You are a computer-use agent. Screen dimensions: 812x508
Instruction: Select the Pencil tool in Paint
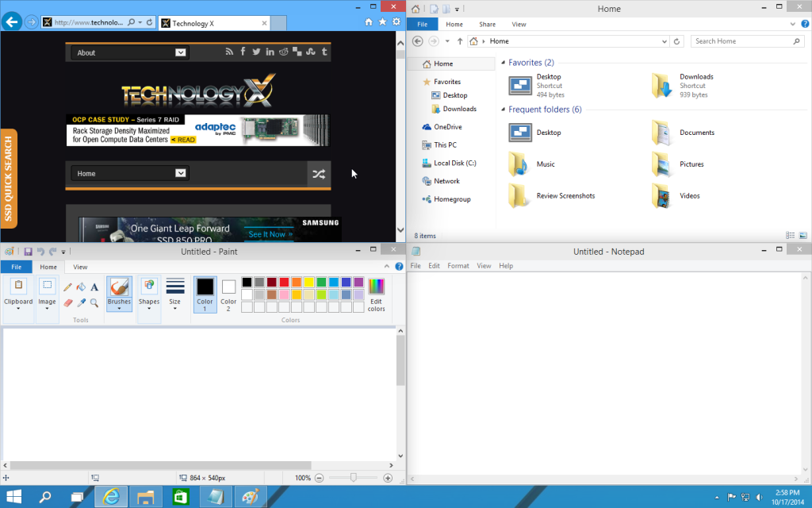(68, 287)
